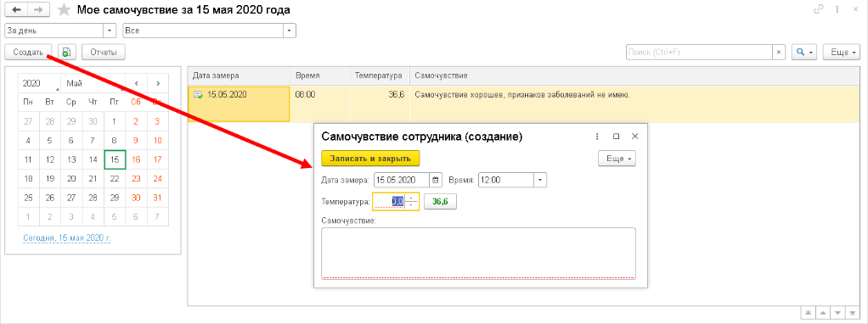Open the main toolbar Еще menu
The height and width of the screenshot is (324, 868).
tap(841, 53)
